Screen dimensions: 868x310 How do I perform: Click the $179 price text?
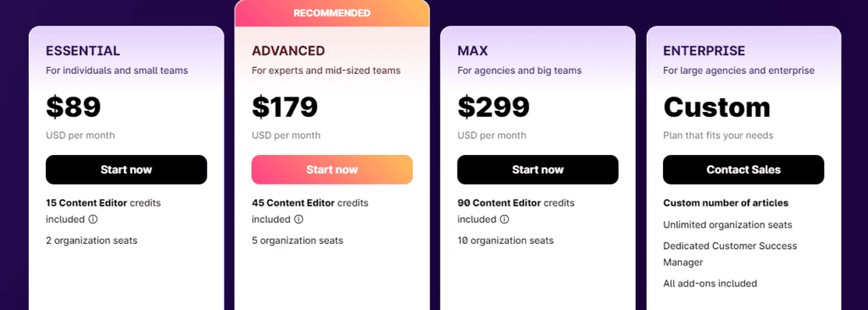click(x=285, y=108)
